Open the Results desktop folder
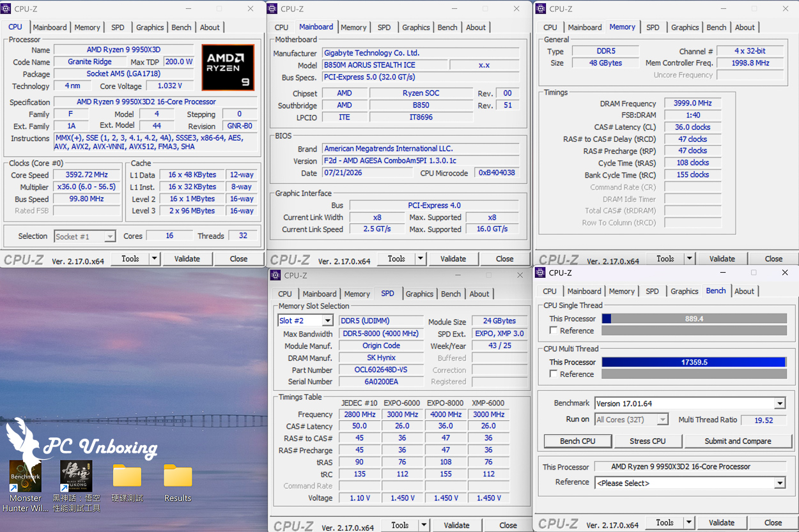Image resolution: width=799 pixels, height=532 pixels. (178, 483)
